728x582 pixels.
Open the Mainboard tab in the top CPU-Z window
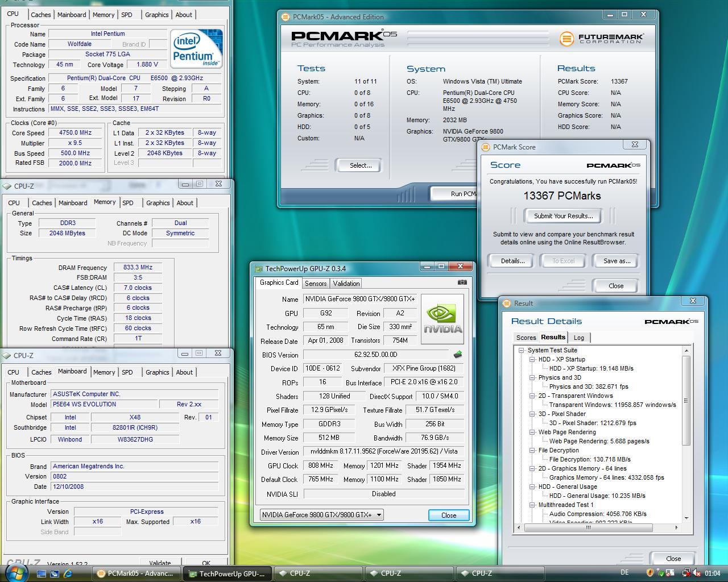(x=72, y=15)
